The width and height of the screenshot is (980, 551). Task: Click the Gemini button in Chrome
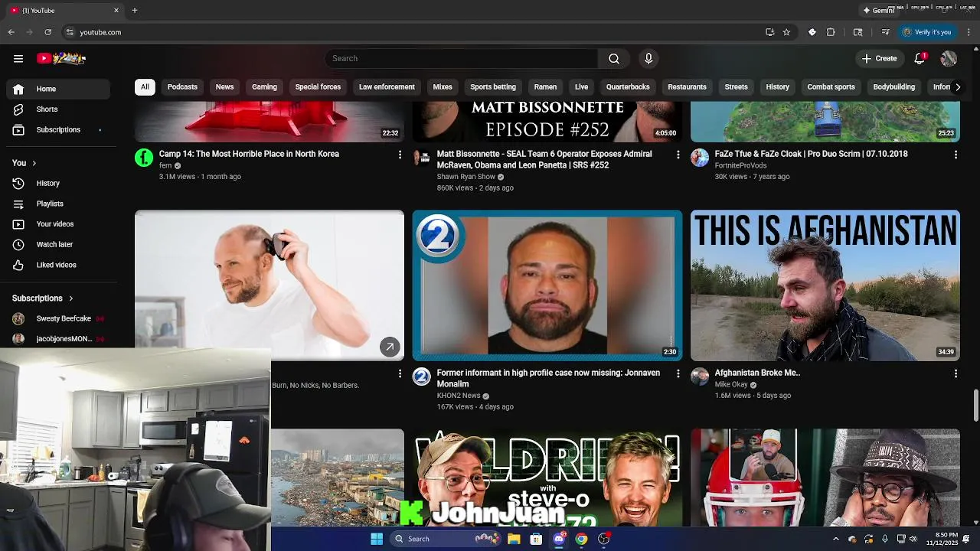[878, 11]
